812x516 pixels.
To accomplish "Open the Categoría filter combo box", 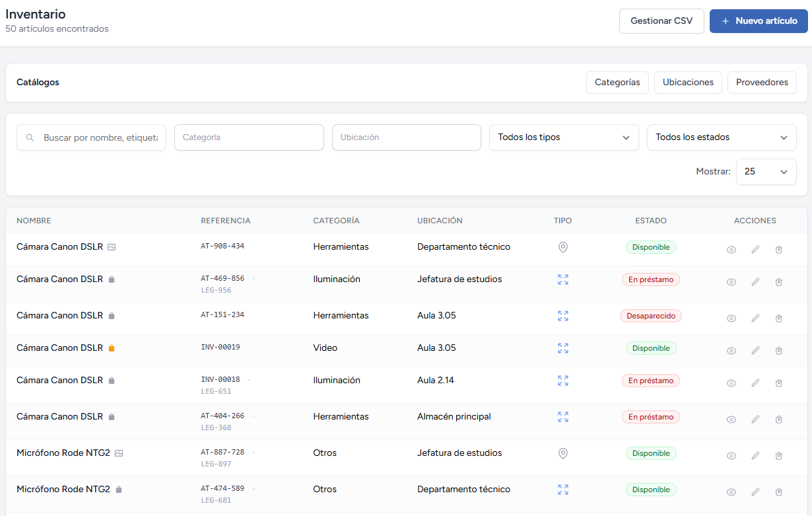I will coord(249,137).
